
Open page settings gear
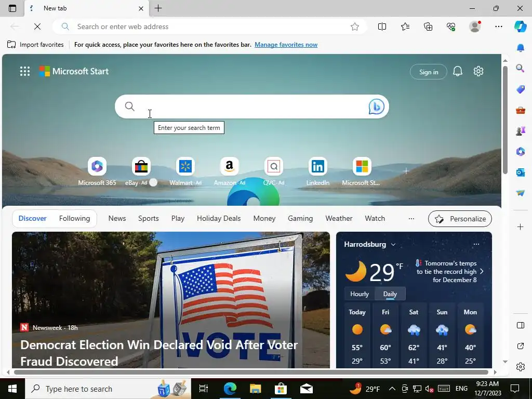478,71
